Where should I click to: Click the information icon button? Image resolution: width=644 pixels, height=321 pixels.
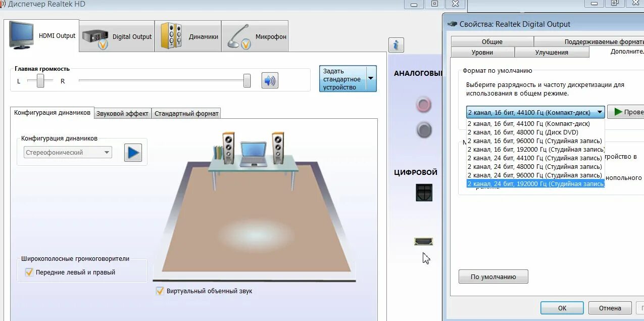click(396, 44)
